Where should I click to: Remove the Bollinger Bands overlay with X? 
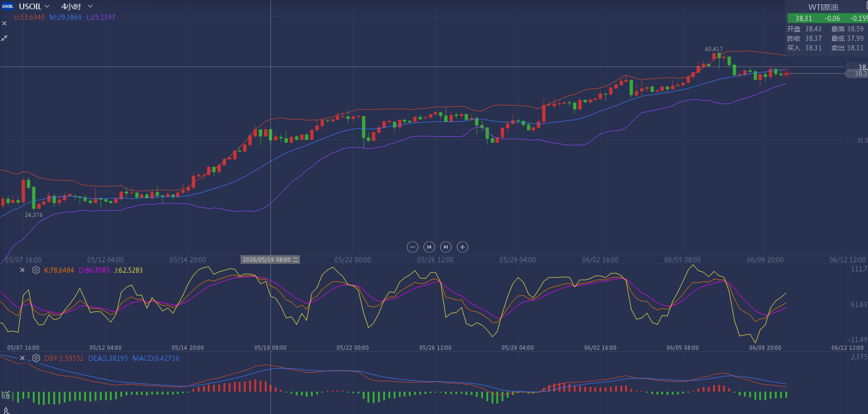pos(4,23)
